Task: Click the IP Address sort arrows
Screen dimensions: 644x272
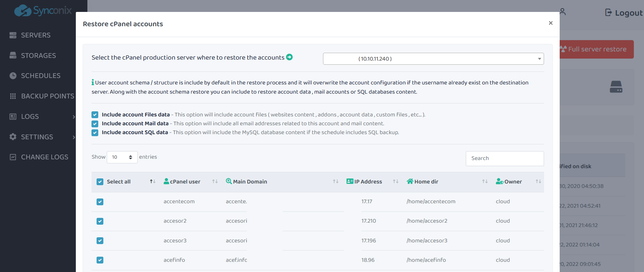Action: (x=395, y=181)
